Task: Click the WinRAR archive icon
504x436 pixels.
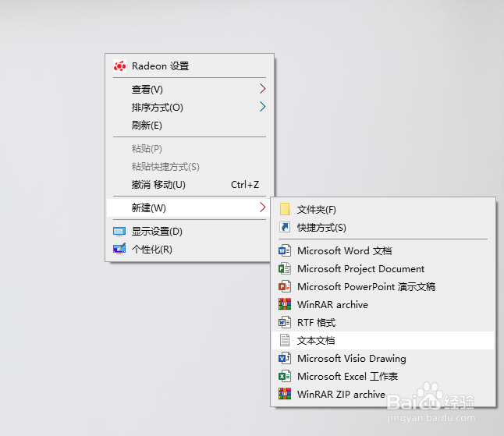Action: pyautogui.click(x=285, y=304)
